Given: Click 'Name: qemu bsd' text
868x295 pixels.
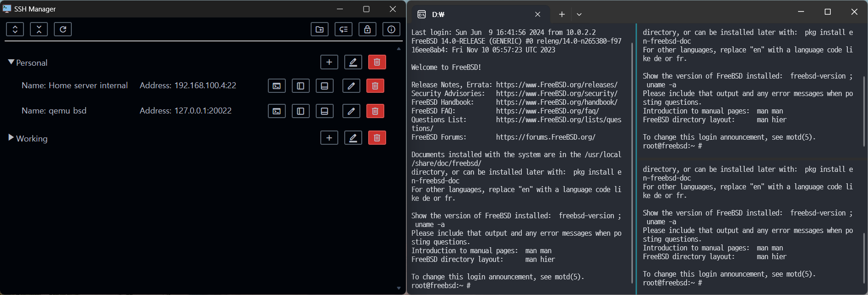Looking at the screenshot, I should pyautogui.click(x=54, y=111).
